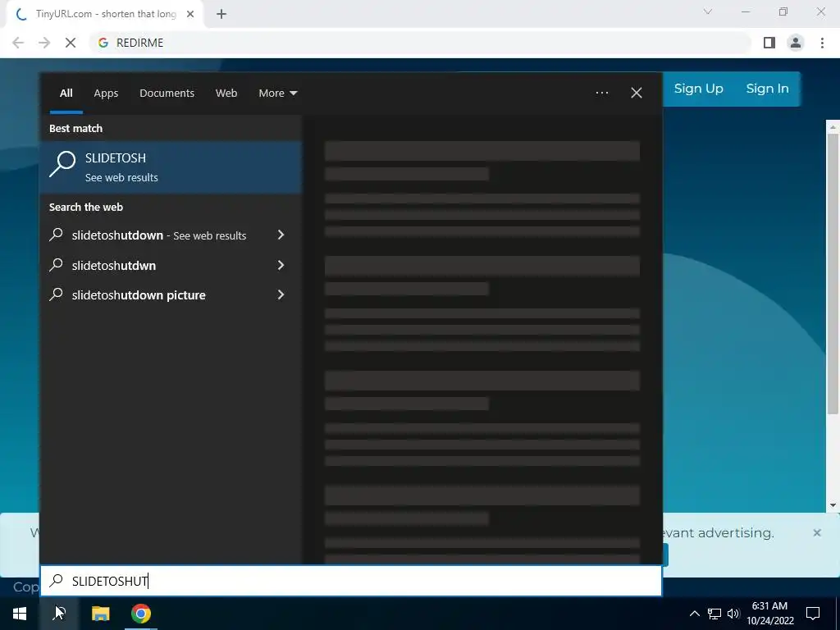This screenshot has height=630, width=840.
Task: Open Chrome side panel
Action: pos(769,43)
